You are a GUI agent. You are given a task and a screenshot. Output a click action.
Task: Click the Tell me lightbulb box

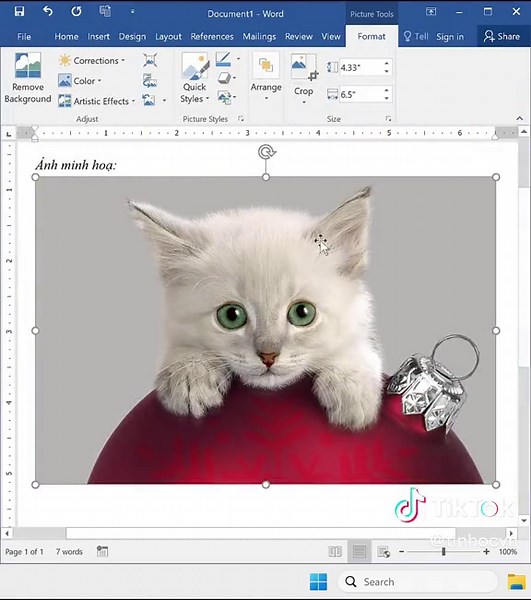[x=416, y=37]
